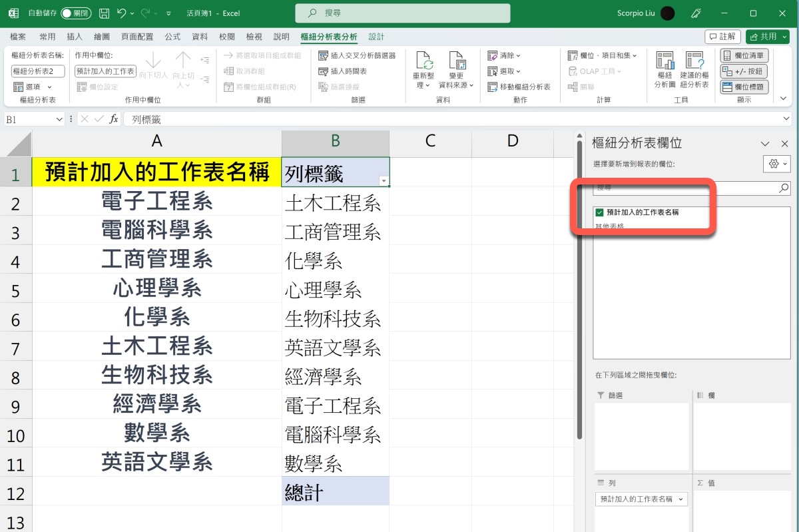This screenshot has width=799, height=532.
Task: Click 建議的樞紐分析表 icon
Action: coord(694,61)
